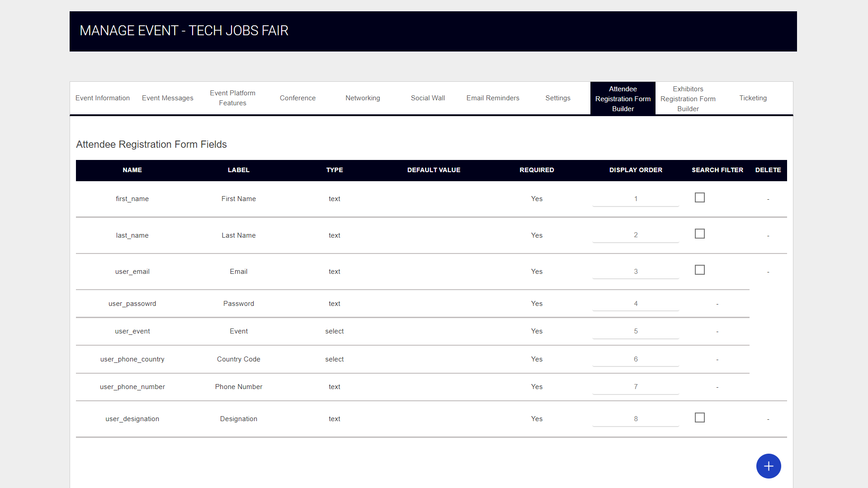Viewport: 868px width, 488px height.
Task: Click the Phone Number label cell
Action: (239, 387)
